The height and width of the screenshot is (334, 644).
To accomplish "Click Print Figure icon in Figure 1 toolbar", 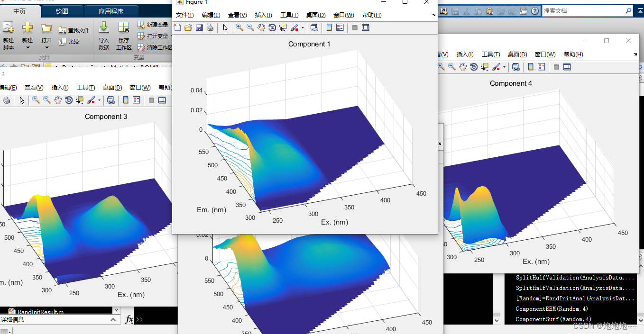I will [210, 28].
